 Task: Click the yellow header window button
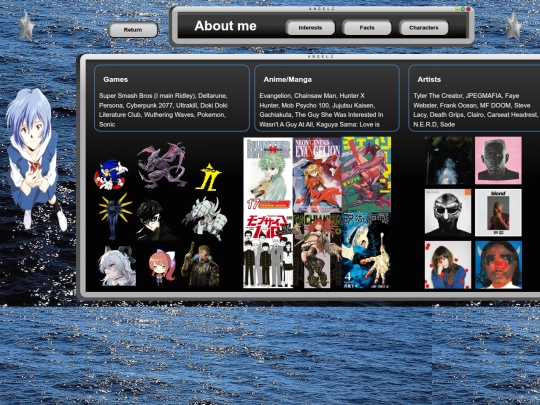pyautogui.click(x=457, y=9)
